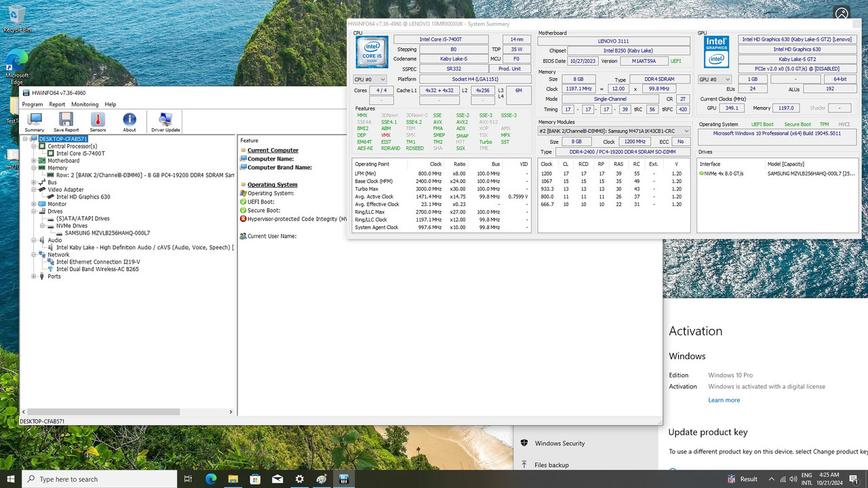This screenshot has width=868, height=488.
Task: Select Intel Core i5-7400T tree item
Action: tap(81, 153)
